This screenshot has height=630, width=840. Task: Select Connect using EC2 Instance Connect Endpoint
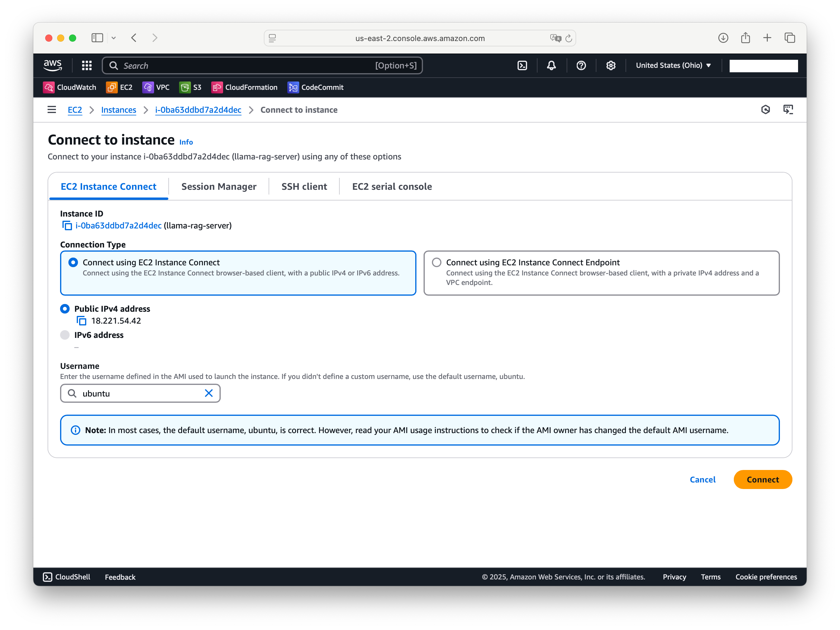tap(437, 262)
